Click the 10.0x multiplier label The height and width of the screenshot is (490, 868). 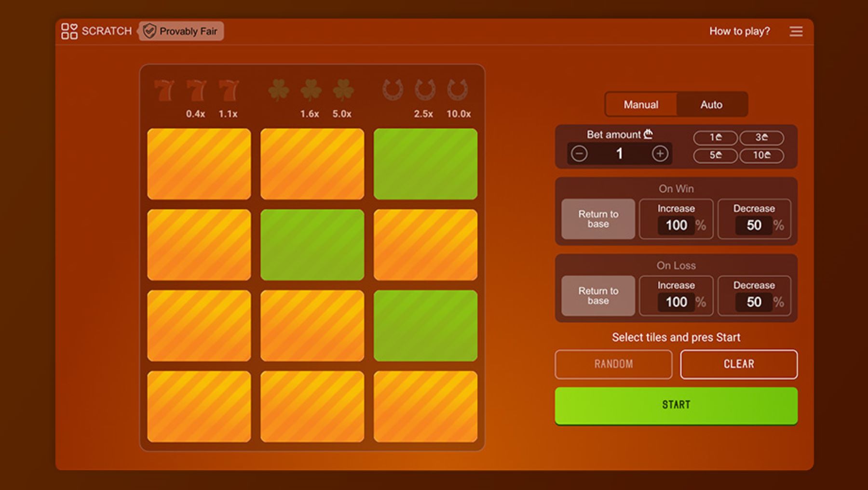tap(459, 114)
